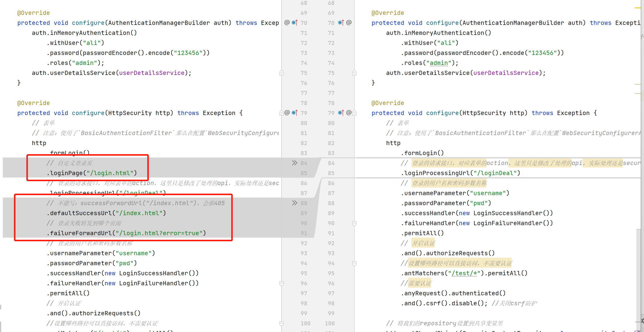Click the http statement on right line 82
This screenshot has width=644, height=332.
pyautogui.click(x=393, y=143)
